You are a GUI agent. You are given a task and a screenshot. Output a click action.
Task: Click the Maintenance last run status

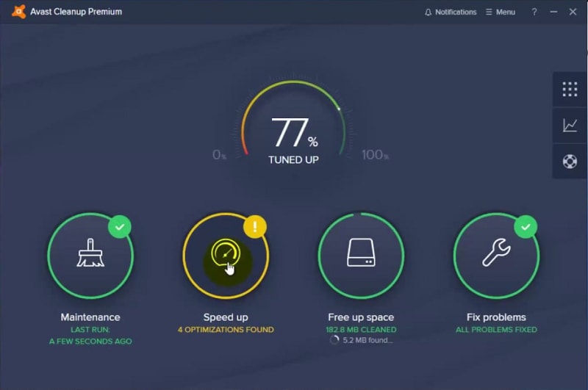pyautogui.click(x=90, y=336)
